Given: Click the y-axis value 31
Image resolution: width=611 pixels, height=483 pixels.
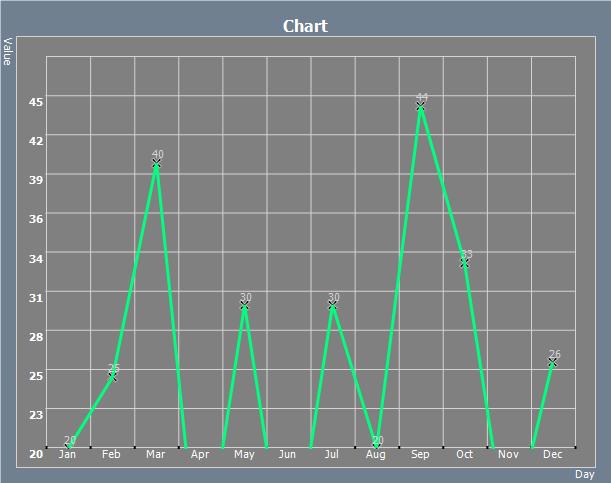Looking at the screenshot, I should (36, 298).
